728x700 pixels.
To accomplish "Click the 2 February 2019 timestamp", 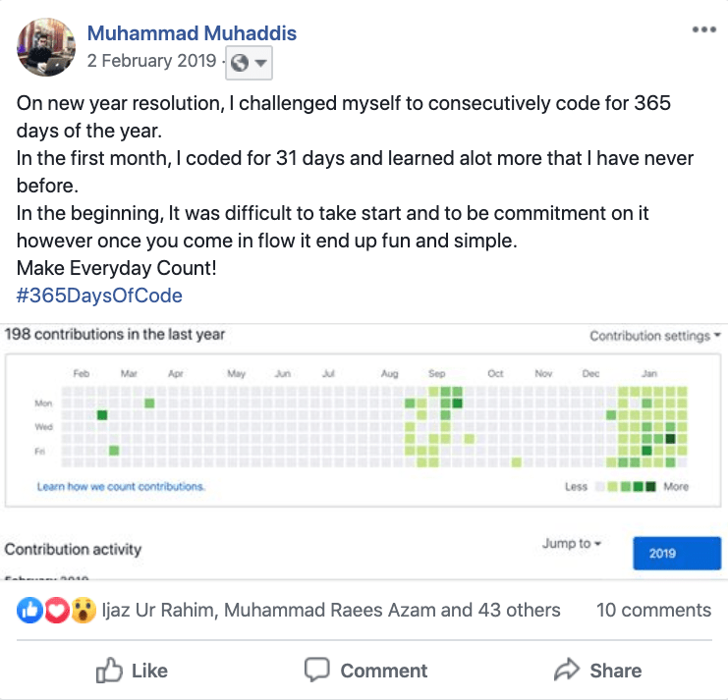I will pos(151,61).
